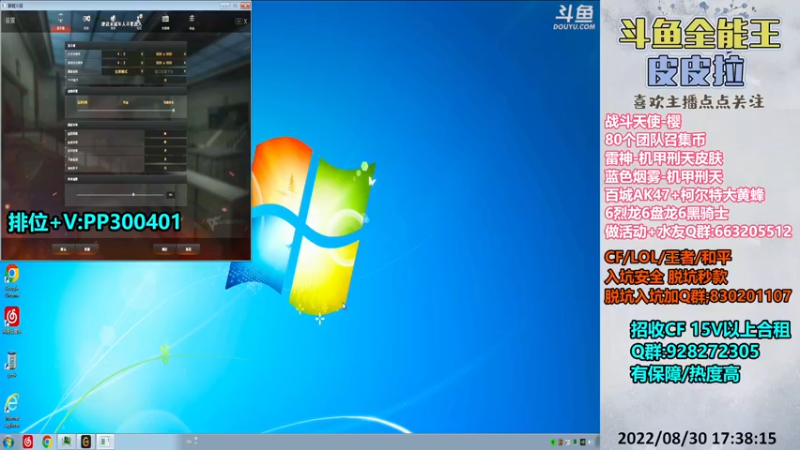Switch to the calendar-icon settings tab
This screenshot has width=800, height=450.
coord(165,22)
